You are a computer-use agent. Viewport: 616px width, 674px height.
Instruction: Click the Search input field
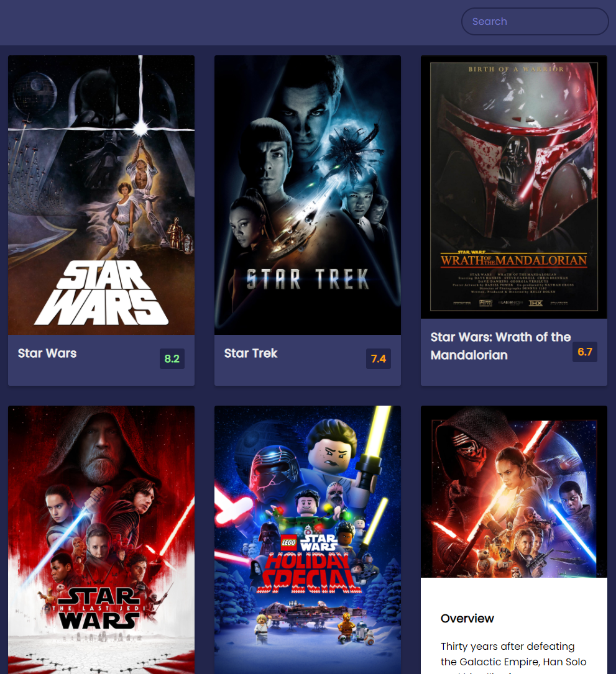(x=535, y=22)
